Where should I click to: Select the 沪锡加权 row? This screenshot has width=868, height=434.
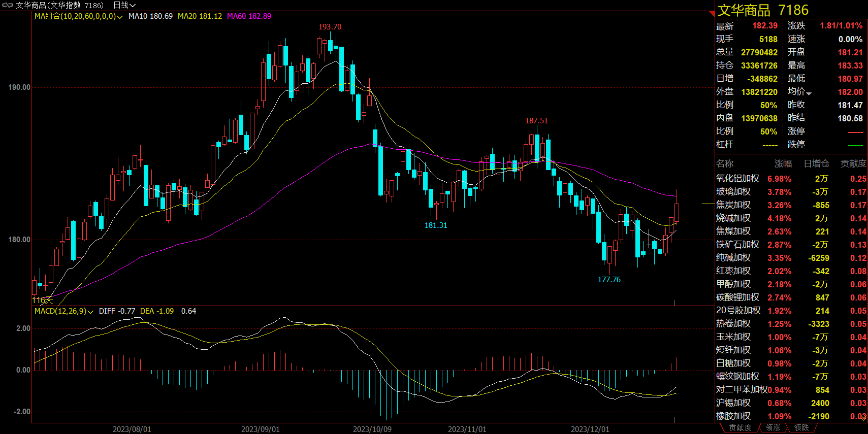[791, 403]
